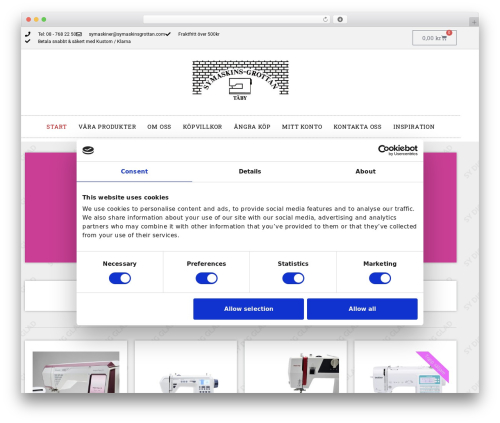Turn off the Statistics cookies switch
This screenshot has width=500, height=423.
tap(293, 278)
